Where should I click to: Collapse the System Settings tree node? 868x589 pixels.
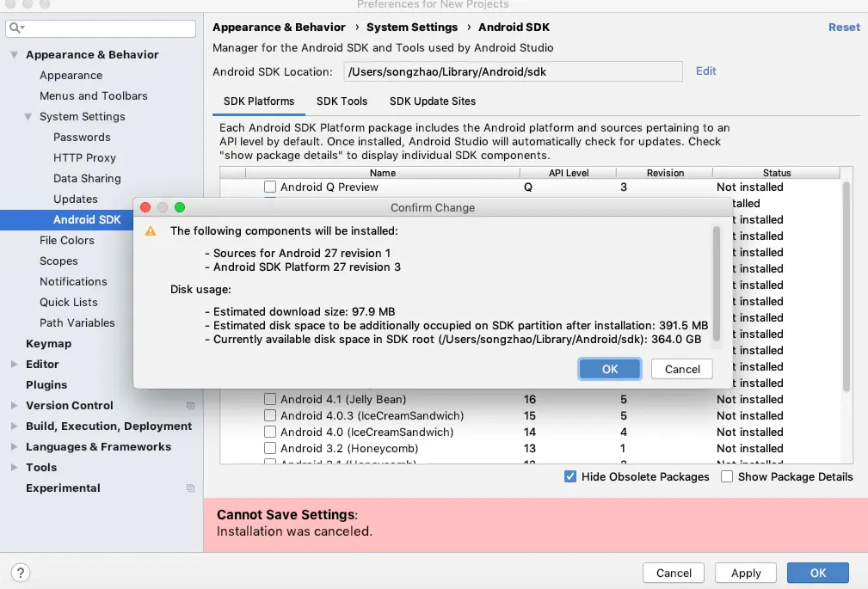click(x=28, y=117)
